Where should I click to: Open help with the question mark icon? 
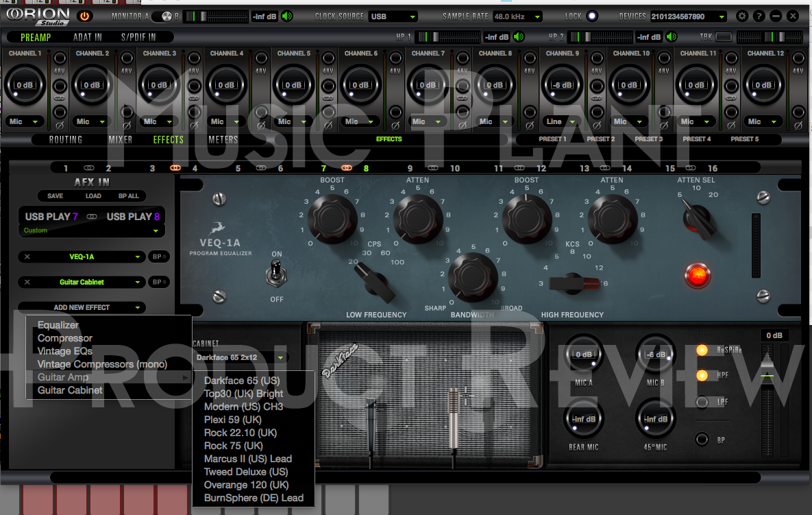[x=759, y=16]
